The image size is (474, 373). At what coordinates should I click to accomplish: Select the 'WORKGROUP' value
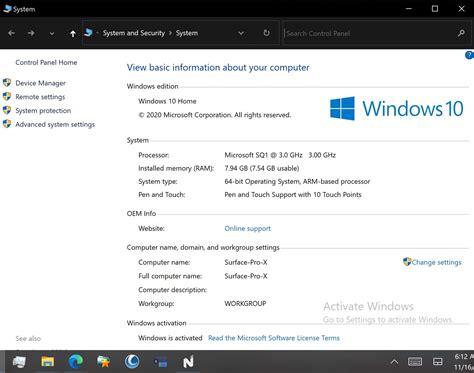(245, 304)
